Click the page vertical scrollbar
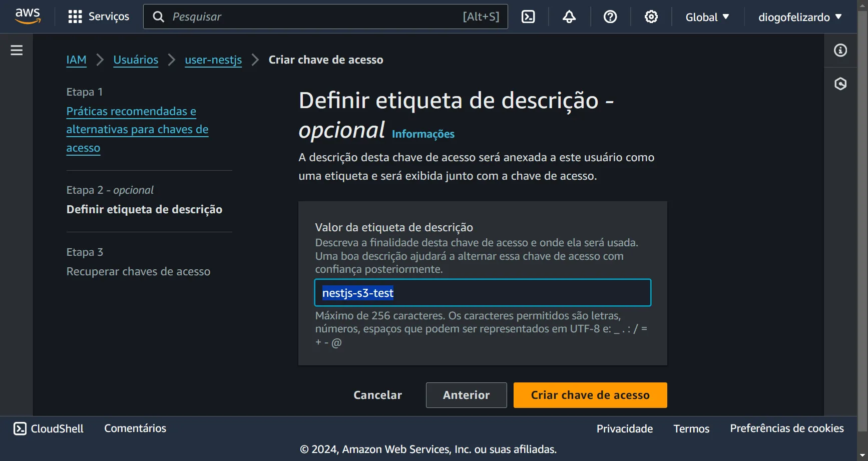Screen dimensions: 868x461 (862, 220)
